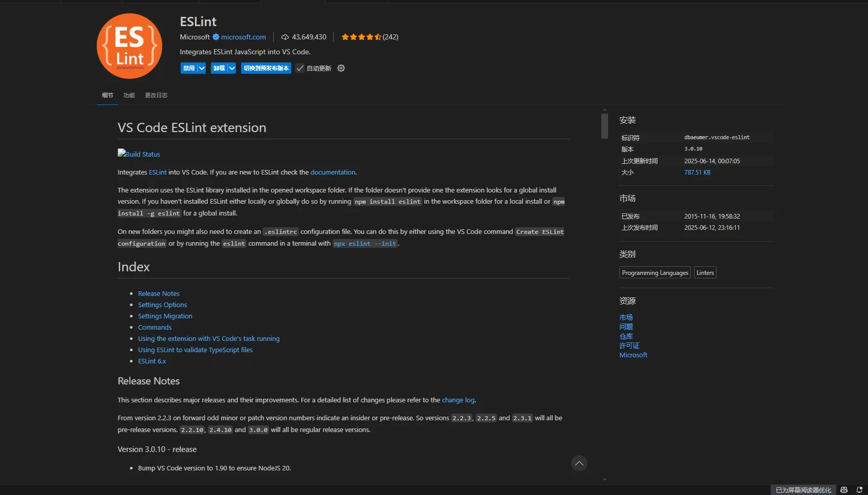Click the 类别 section heading
This screenshot has height=495, width=868.
click(627, 254)
